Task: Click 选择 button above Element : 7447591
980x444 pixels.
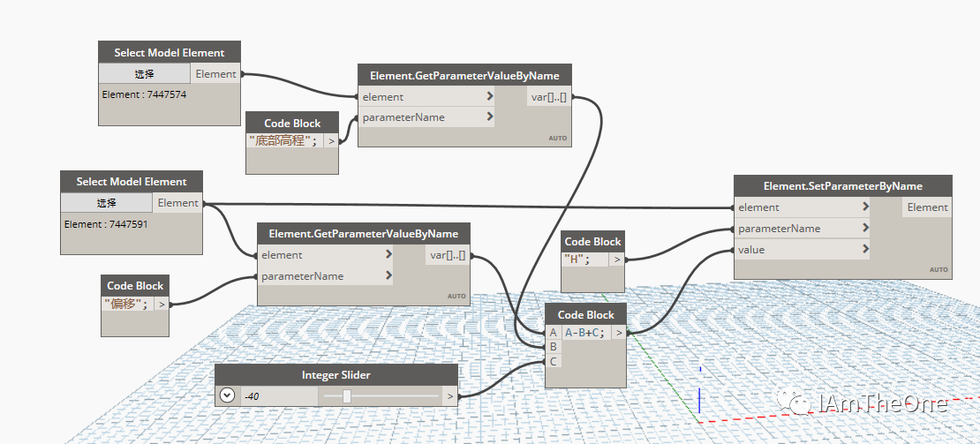Action: [106, 203]
